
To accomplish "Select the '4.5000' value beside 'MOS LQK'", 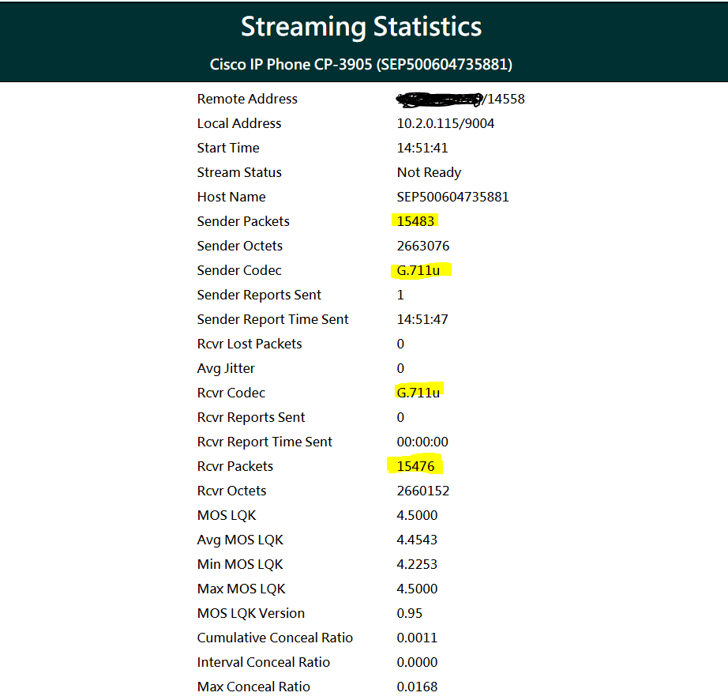I will click(417, 516).
